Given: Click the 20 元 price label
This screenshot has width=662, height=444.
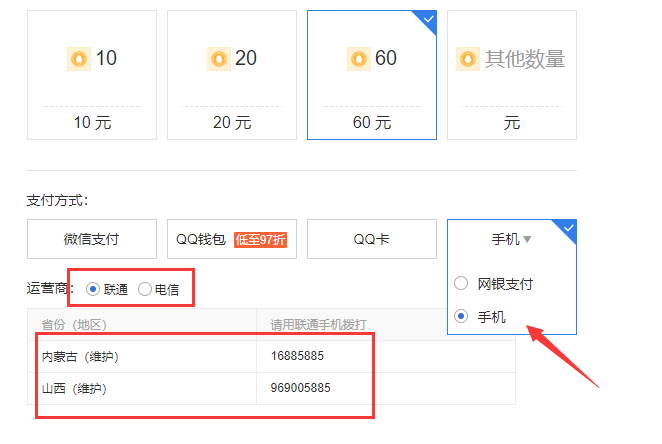Looking at the screenshot, I should point(232,123).
